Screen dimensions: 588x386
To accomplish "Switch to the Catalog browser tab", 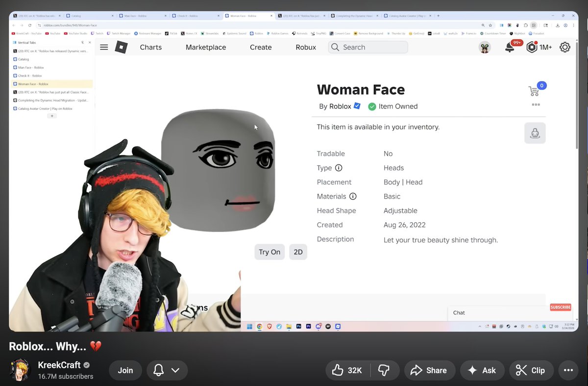I will point(90,16).
